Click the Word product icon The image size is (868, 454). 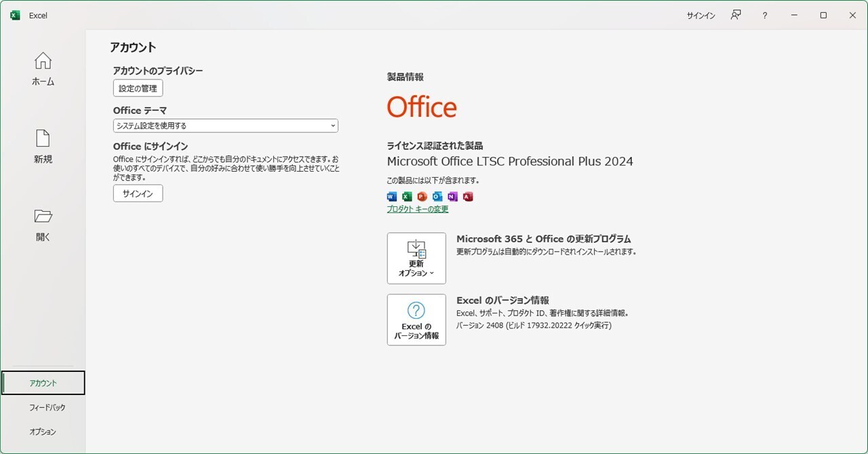point(392,197)
